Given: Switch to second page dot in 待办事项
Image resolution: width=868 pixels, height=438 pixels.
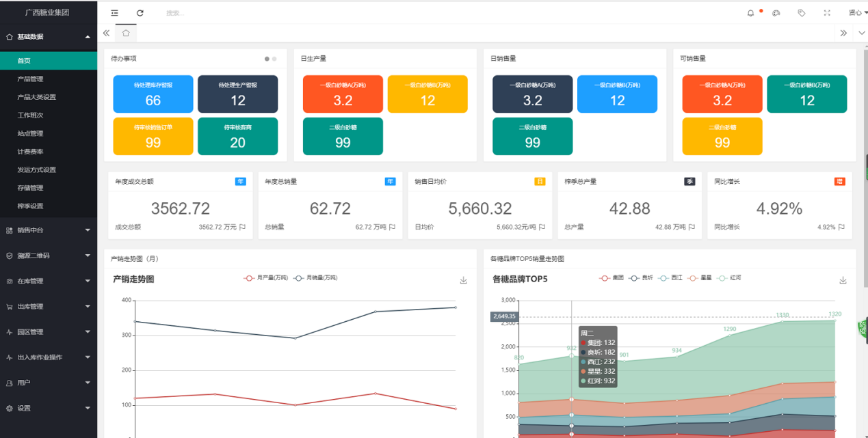Looking at the screenshot, I should [x=274, y=59].
